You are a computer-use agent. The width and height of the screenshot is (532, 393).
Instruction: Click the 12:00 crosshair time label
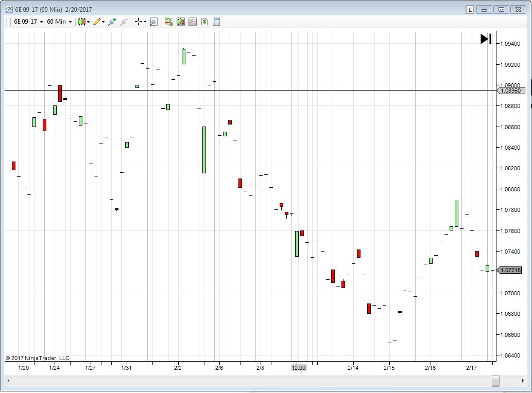point(299,368)
